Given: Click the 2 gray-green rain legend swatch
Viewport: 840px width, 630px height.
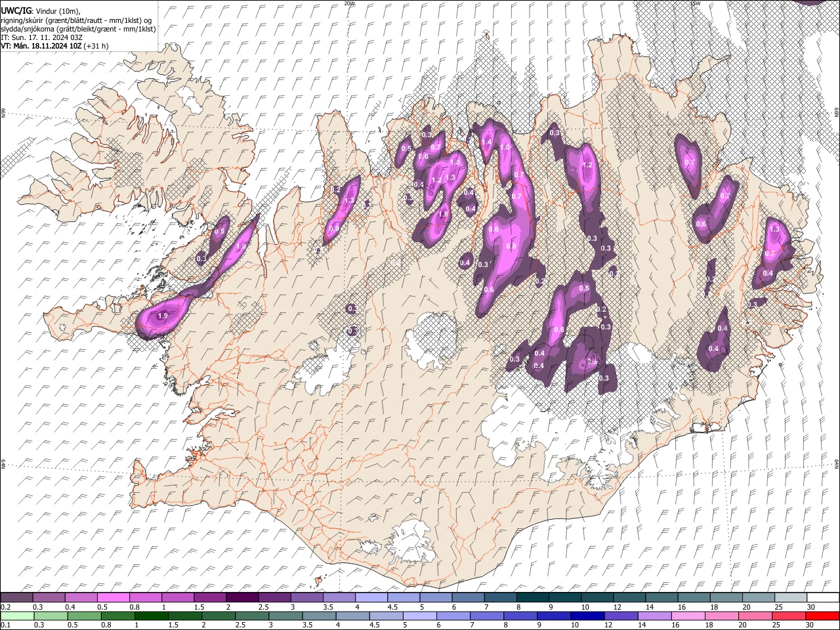Looking at the screenshot, I should 218,616.
